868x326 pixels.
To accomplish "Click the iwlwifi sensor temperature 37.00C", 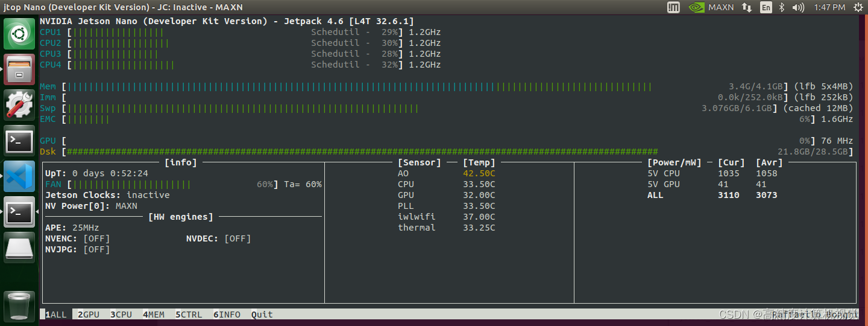I will tap(479, 217).
